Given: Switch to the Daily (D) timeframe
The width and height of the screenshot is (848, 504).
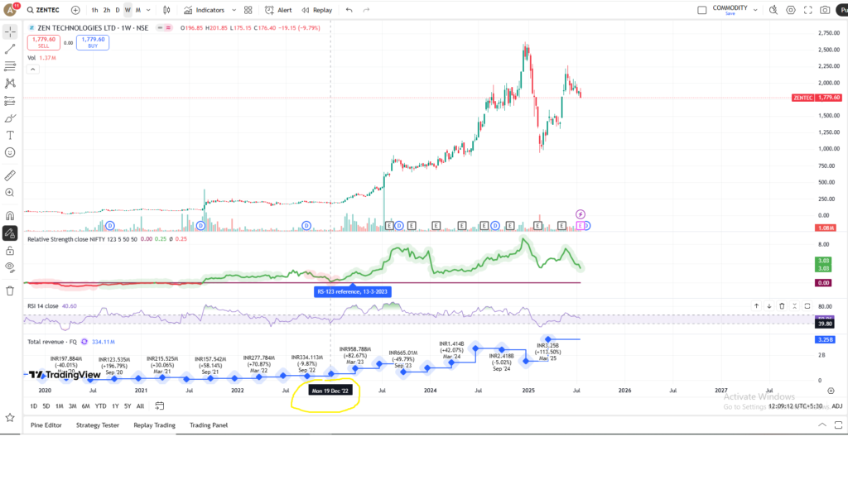Looking at the screenshot, I should tap(118, 10).
